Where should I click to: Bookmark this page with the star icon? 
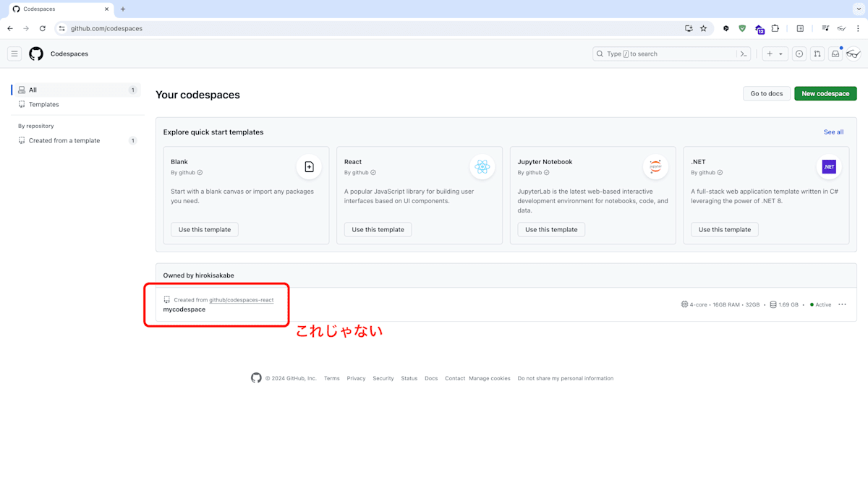point(703,28)
